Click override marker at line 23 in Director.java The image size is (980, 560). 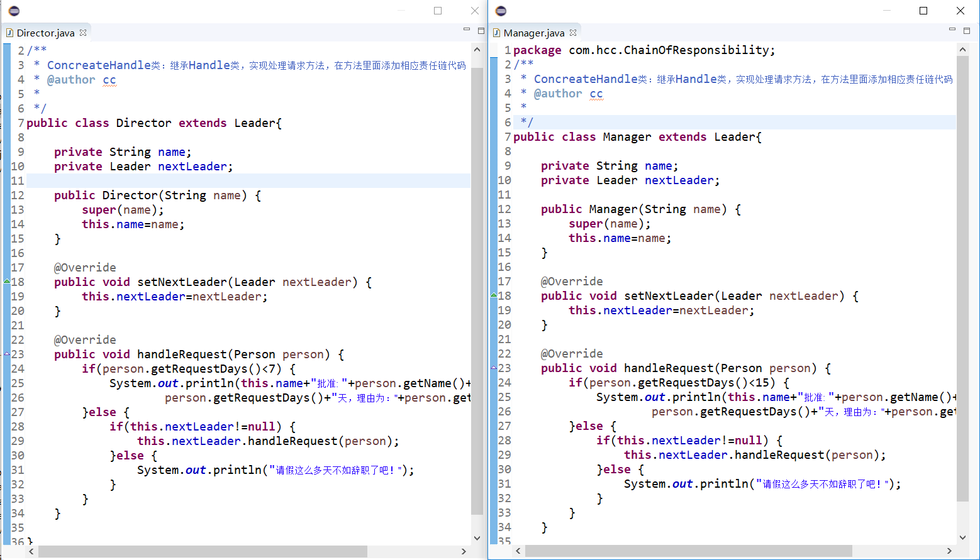7,354
